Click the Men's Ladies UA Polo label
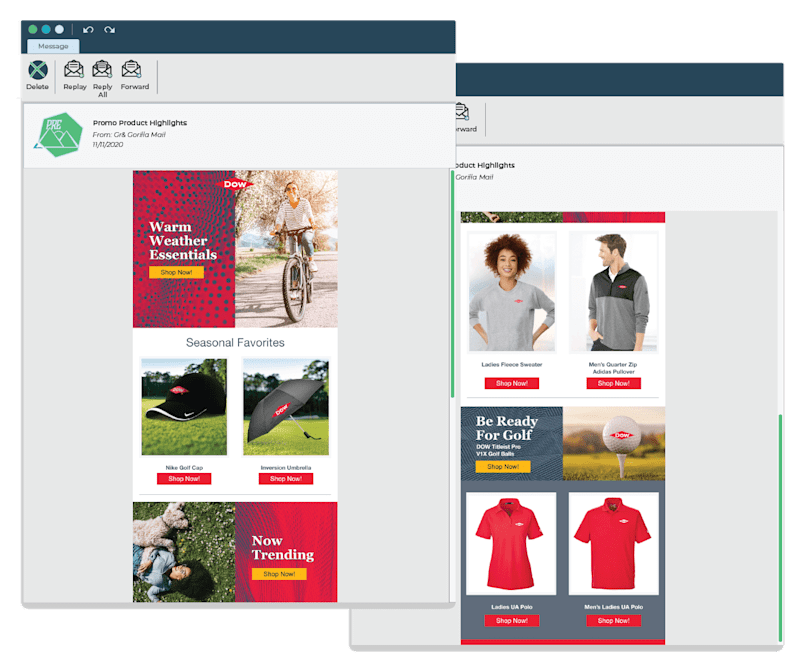This screenshot has height=672, width=800. pos(614,607)
